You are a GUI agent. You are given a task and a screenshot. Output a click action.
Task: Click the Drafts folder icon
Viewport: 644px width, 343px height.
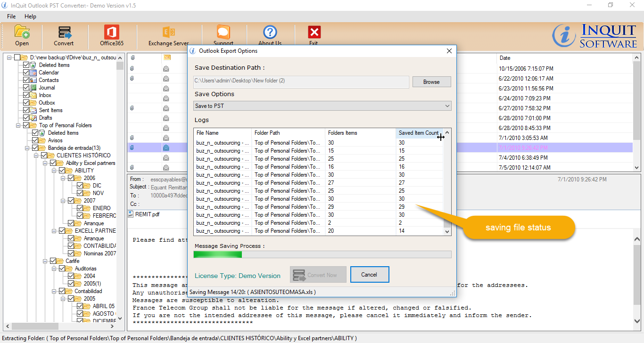[33, 118]
